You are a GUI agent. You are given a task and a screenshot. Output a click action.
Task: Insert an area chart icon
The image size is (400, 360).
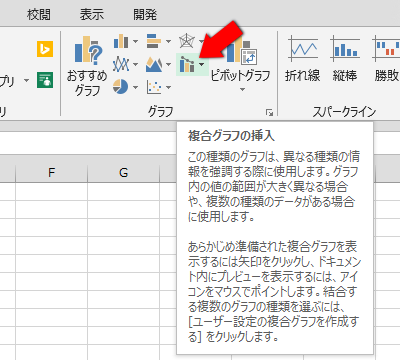click(x=154, y=64)
